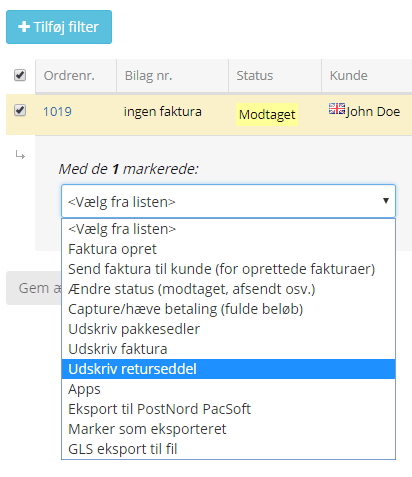Select customer name John Doe
The width and height of the screenshot is (412, 477).
(373, 112)
